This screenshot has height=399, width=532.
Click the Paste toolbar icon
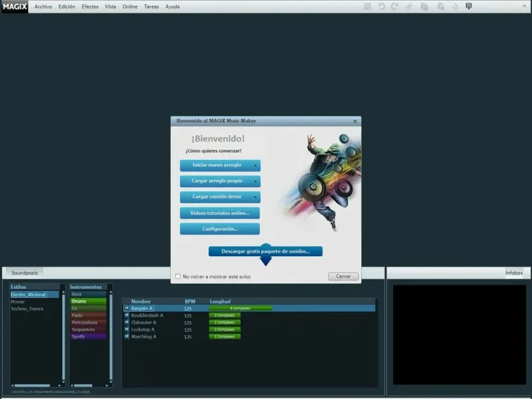(440, 7)
